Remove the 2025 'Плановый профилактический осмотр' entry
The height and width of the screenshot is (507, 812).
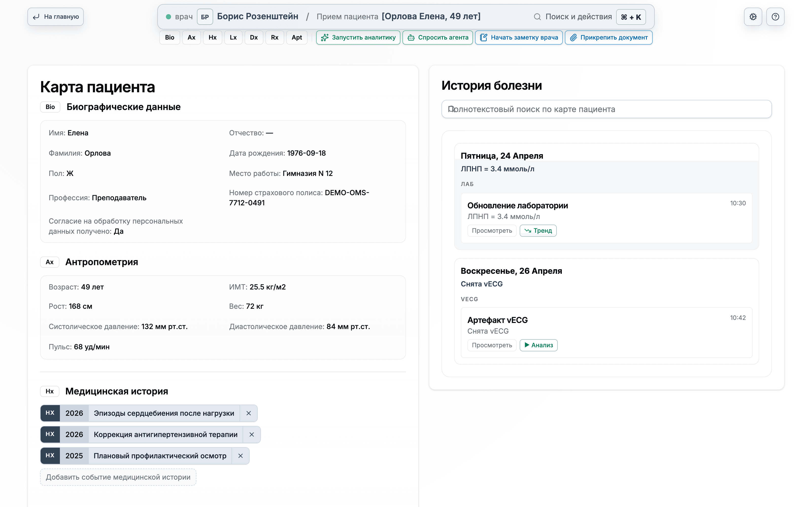click(241, 456)
